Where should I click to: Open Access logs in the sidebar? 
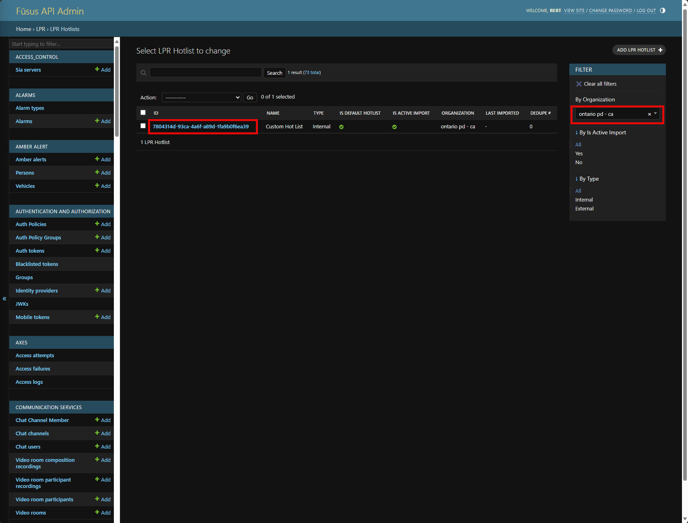point(29,382)
